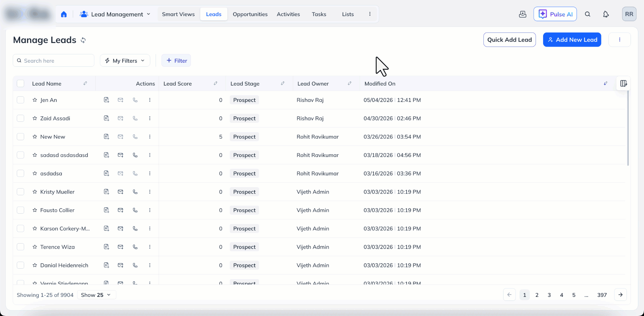Add a new Filter
This screenshot has height=316, width=644.
coord(176,61)
